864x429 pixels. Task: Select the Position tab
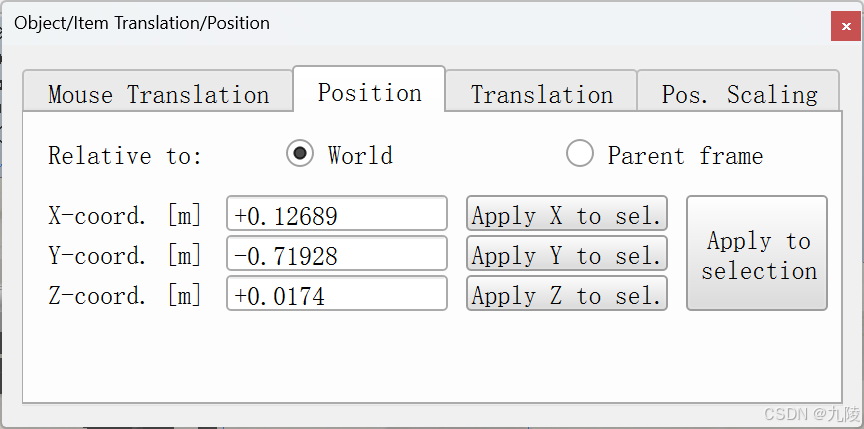[369, 93]
